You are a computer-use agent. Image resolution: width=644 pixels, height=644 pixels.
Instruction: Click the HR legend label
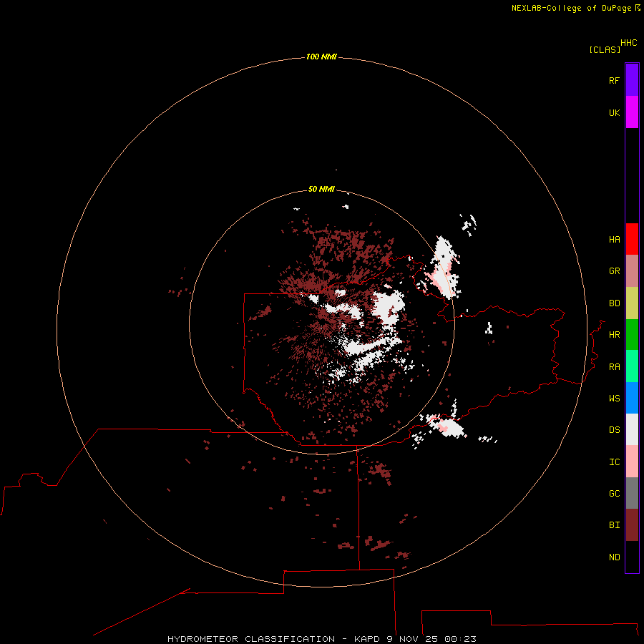pos(614,335)
